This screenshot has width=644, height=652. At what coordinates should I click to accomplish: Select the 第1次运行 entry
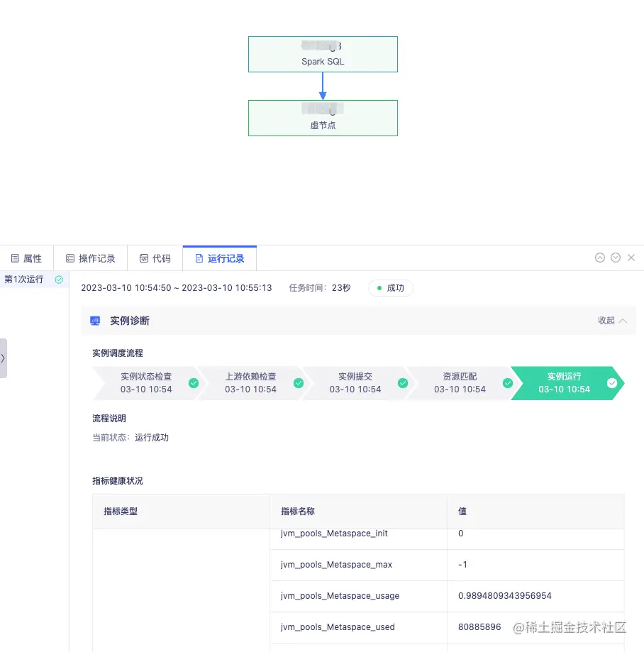[34, 280]
